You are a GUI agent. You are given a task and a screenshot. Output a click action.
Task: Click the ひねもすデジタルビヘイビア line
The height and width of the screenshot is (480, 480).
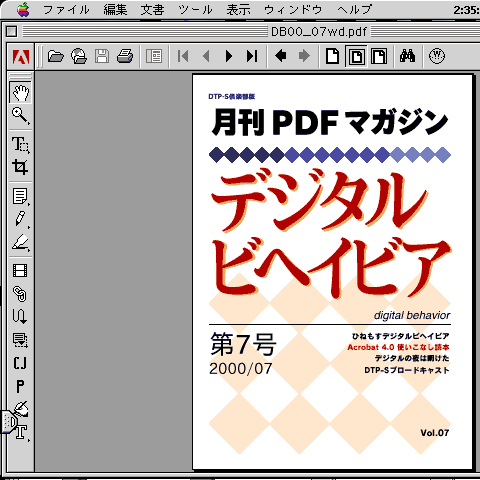tap(401, 336)
